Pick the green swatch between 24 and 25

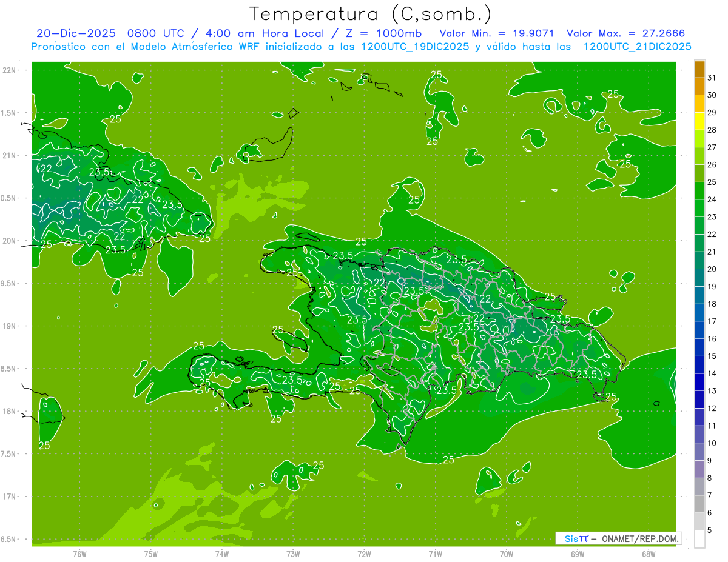[x=699, y=191]
